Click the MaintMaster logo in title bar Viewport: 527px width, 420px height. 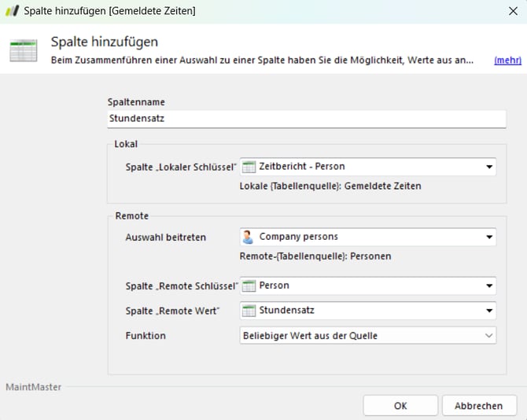(x=12, y=11)
